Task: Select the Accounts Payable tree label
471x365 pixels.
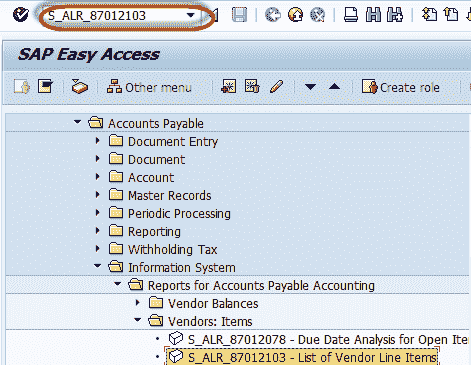Action: pos(156,124)
